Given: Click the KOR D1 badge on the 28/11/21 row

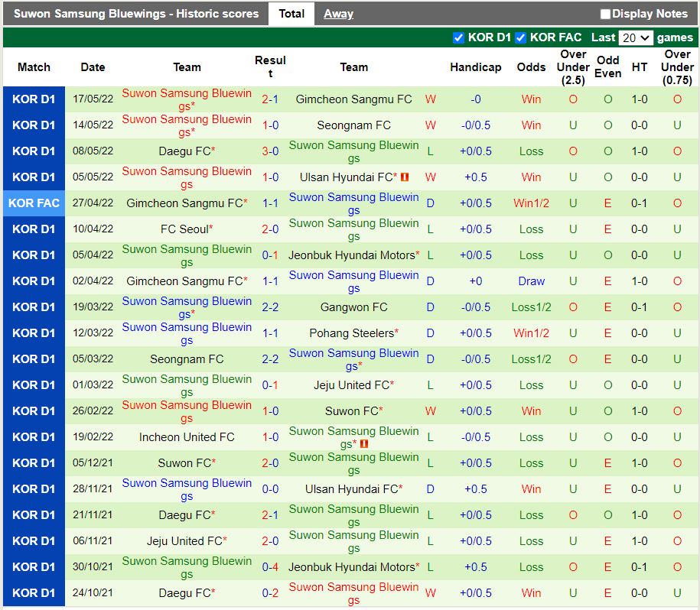Looking at the screenshot, I should pos(34,488).
